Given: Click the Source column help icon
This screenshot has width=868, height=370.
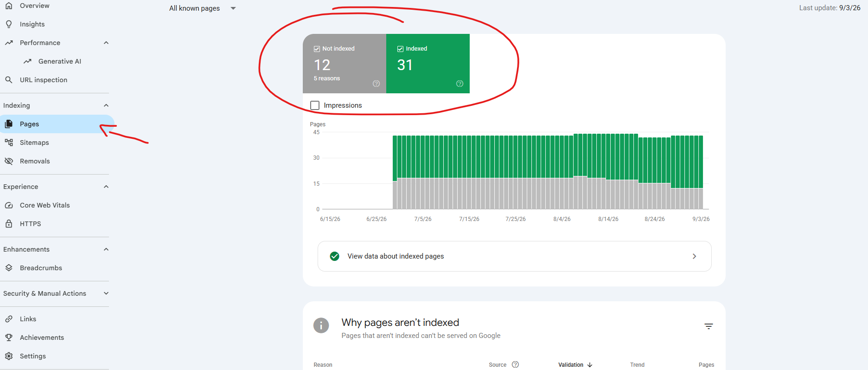Looking at the screenshot, I should pos(515,364).
